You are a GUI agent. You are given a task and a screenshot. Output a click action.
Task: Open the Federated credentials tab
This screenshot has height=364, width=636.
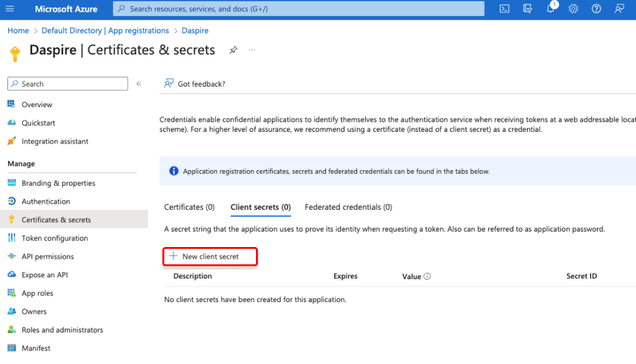click(x=348, y=207)
